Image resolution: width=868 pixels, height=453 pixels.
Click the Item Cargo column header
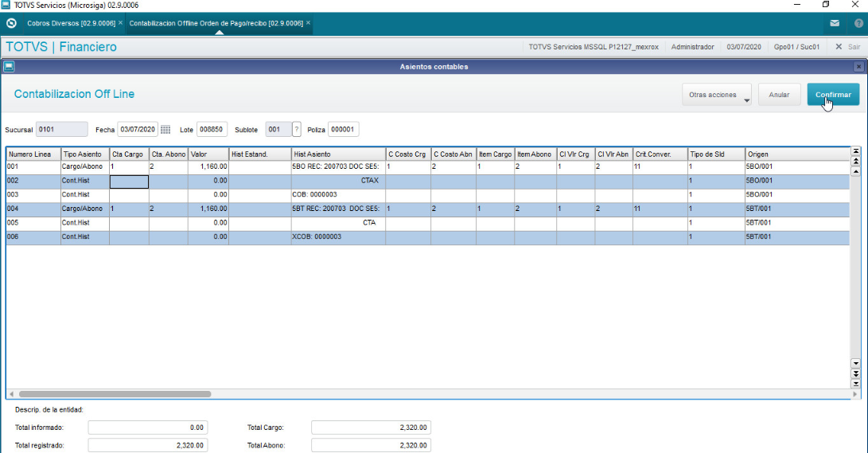(496, 154)
